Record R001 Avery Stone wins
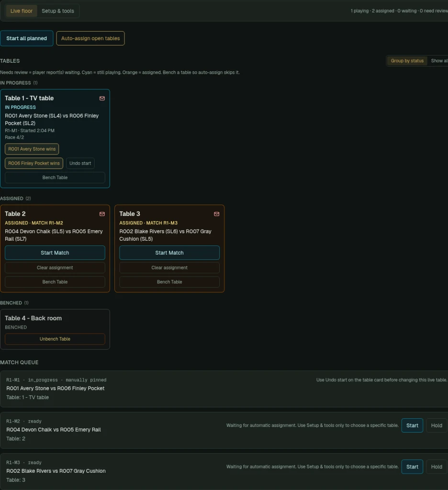The image size is (448, 490). pyautogui.click(x=32, y=149)
